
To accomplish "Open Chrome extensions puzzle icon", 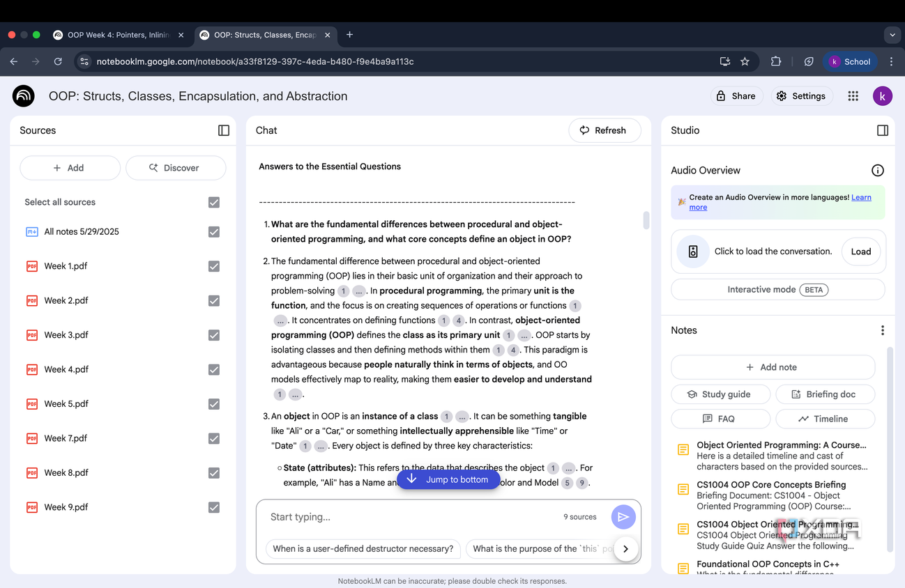I will 776,61.
